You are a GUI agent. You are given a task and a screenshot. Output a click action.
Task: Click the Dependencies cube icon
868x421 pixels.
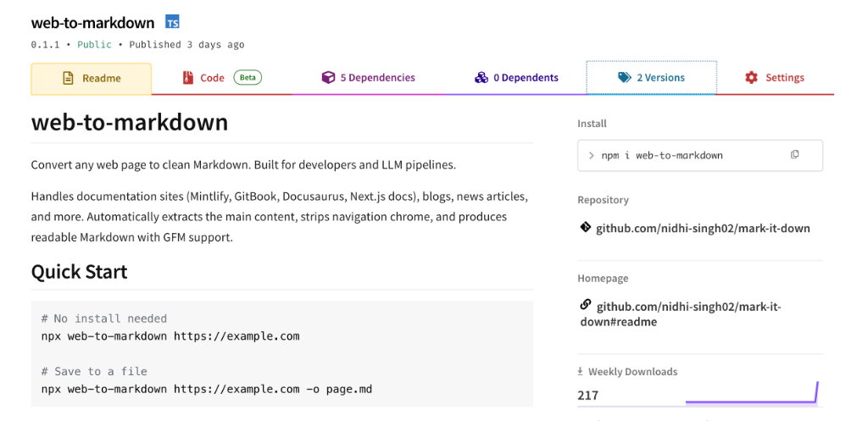[x=328, y=77]
